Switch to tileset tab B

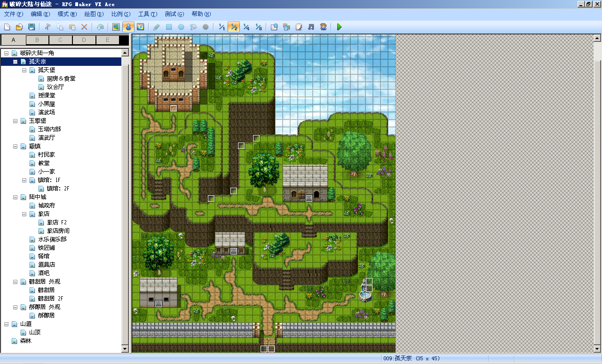point(37,40)
